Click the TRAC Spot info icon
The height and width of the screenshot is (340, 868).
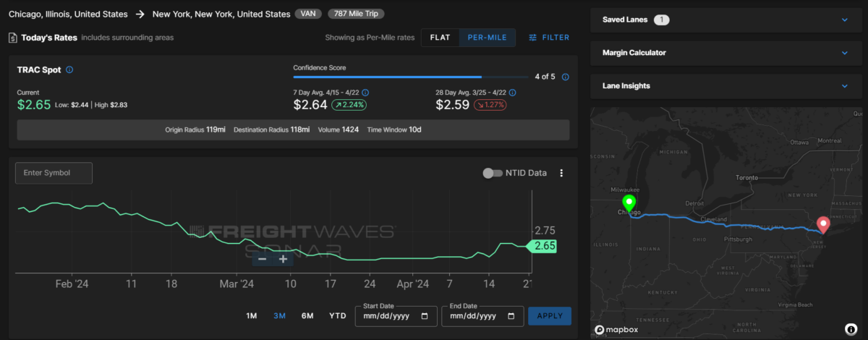coord(69,70)
